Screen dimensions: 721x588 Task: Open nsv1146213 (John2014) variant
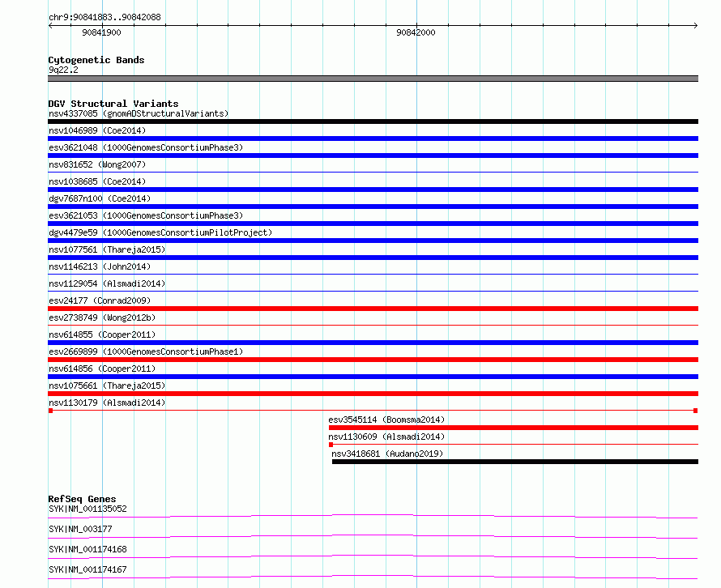(x=100, y=266)
